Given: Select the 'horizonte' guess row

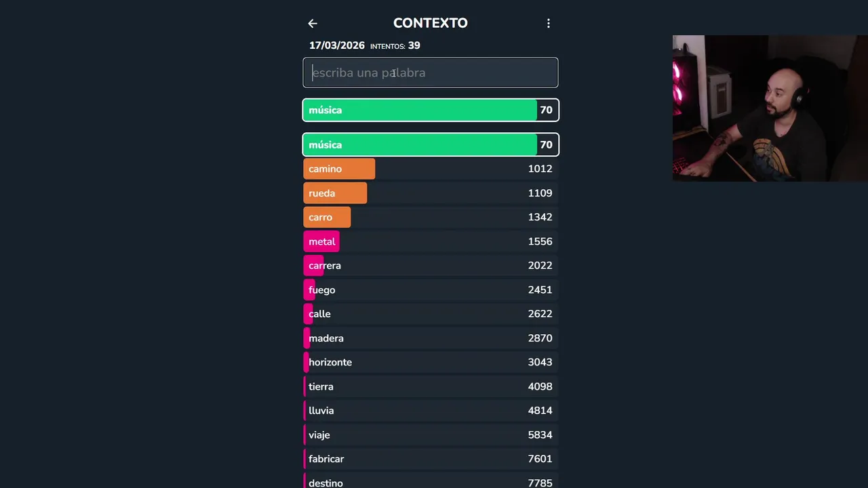Looking at the screenshot, I should [x=431, y=363].
